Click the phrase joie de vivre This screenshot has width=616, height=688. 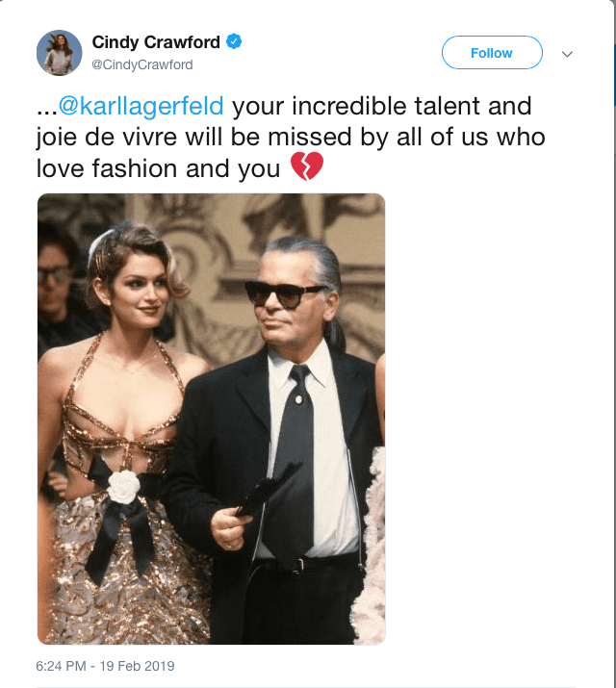[x=107, y=137]
